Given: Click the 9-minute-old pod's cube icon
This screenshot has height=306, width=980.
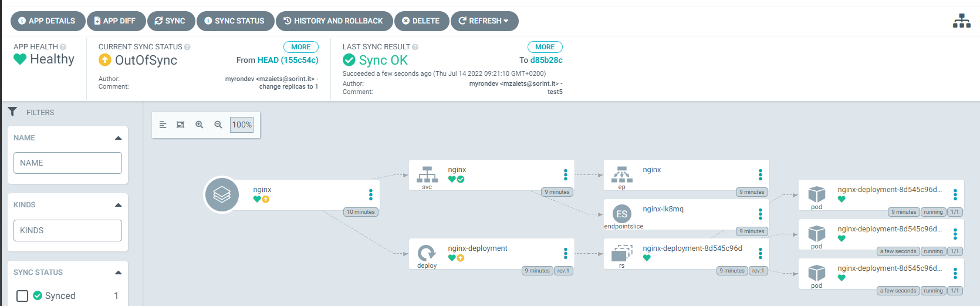Looking at the screenshot, I should (x=817, y=194).
